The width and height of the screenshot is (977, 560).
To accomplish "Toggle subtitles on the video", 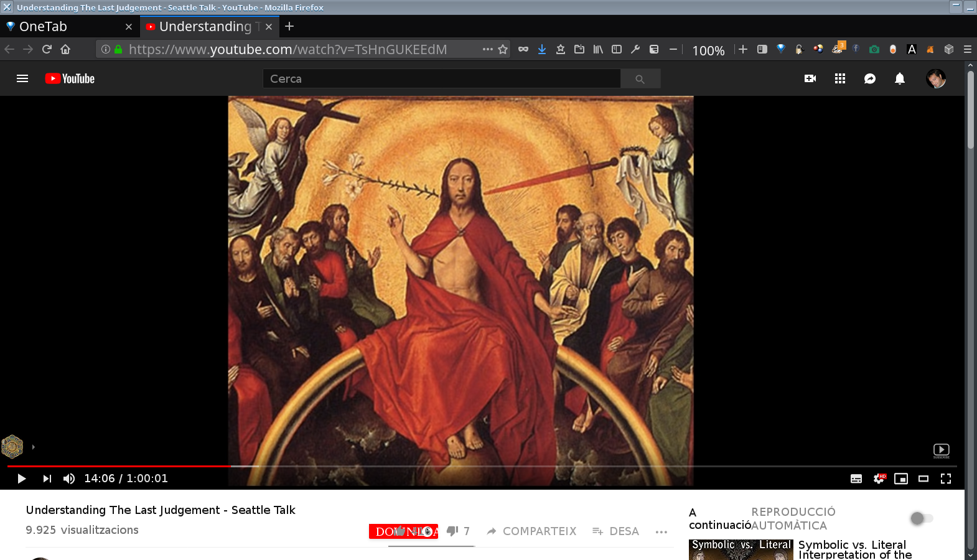I will coord(856,478).
